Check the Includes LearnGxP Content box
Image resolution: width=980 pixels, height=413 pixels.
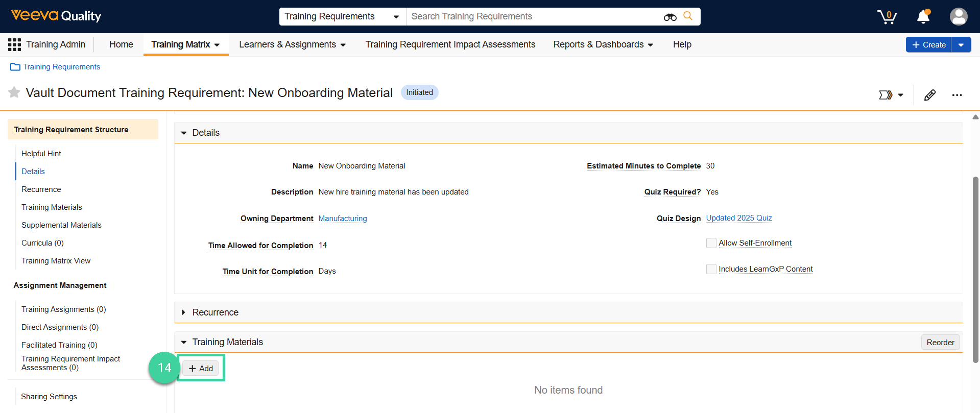click(x=711, y=269)
